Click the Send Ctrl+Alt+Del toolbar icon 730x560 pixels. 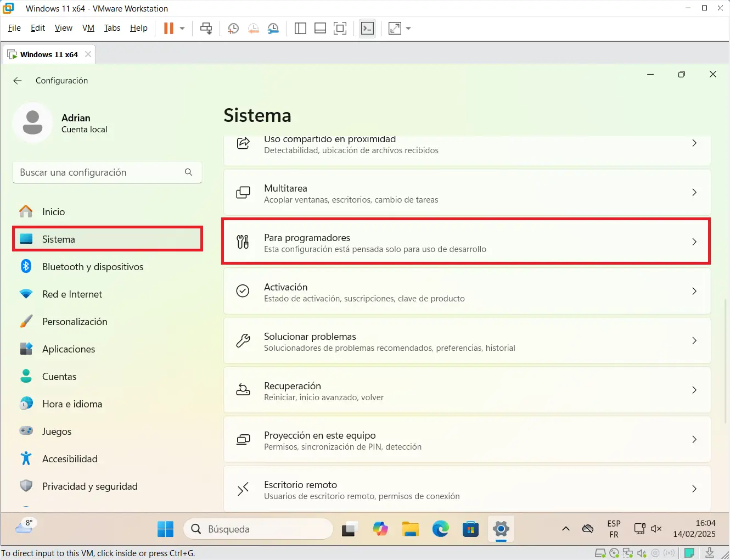206,29
